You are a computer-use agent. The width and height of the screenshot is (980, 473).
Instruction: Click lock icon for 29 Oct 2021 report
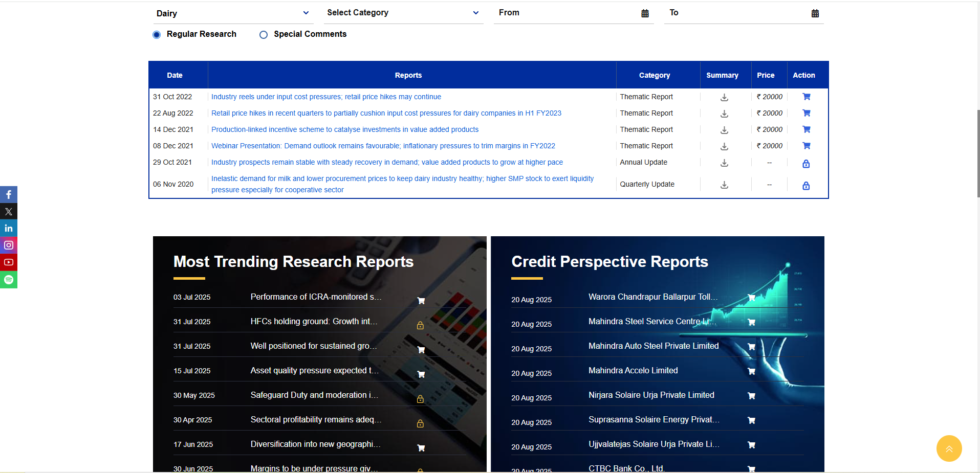(x=806, y=164)
